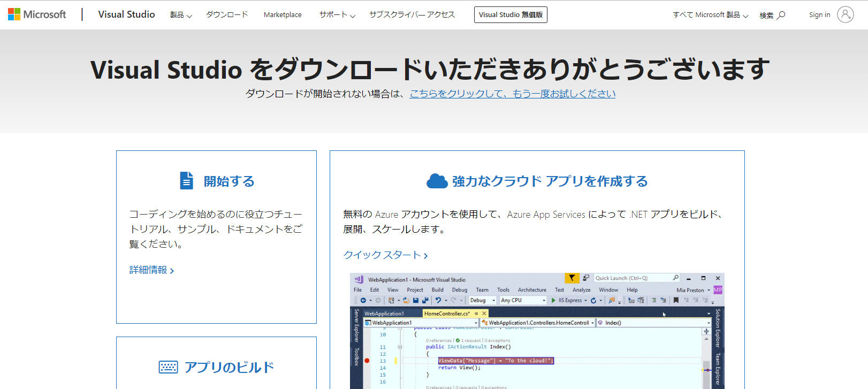Open the Debug menu in the VS screenshot
The width and height of the screenshot is (868, 389).
point(460,290)
